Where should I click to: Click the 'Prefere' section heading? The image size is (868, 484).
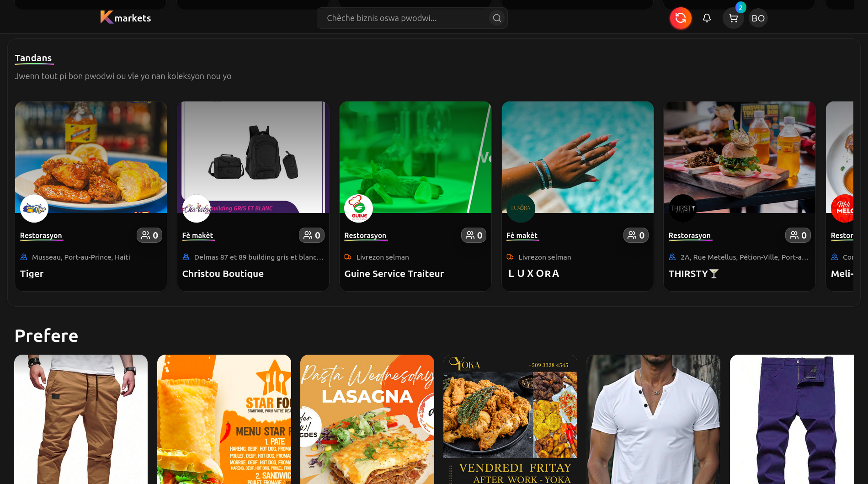[x=46, y=336]
